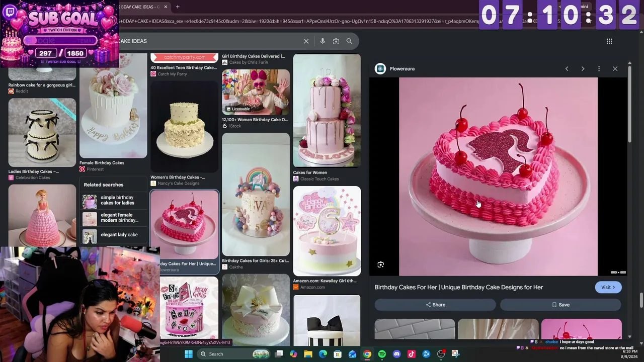Search inside image with Lens icon
This screenshot has width=644, height=362.
[381, 264]
